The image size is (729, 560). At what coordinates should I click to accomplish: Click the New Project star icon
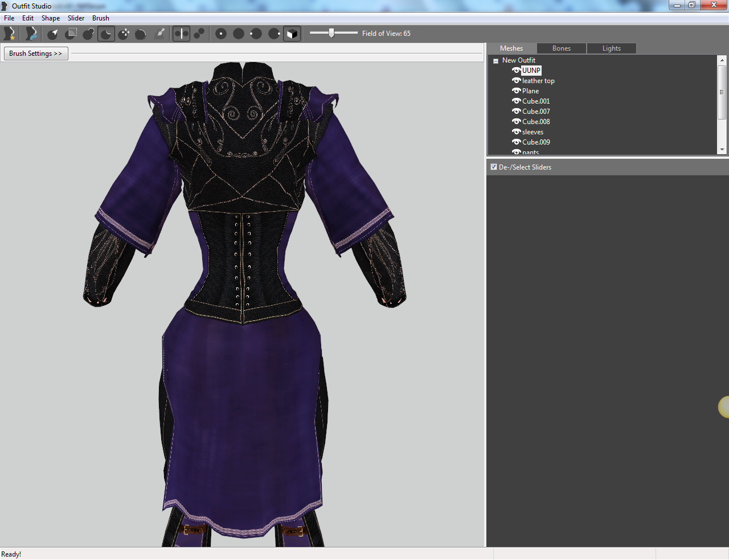(9, 34)
